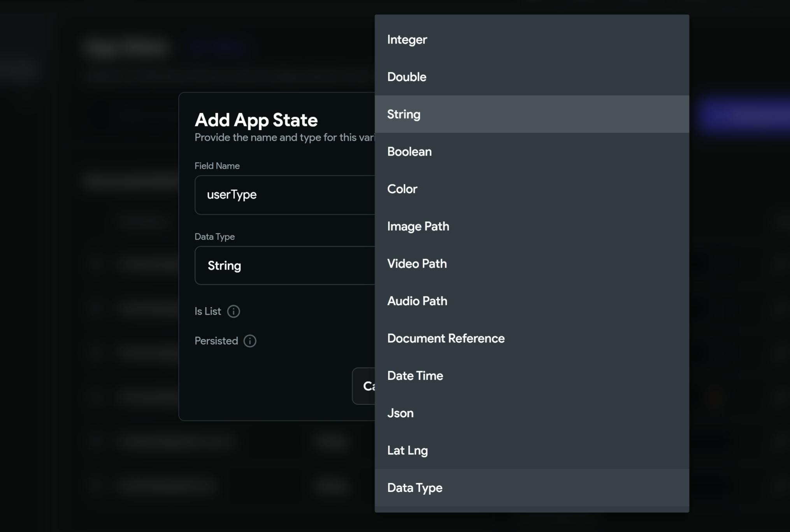
Task: Click the Is List info icon
Action: [x=233, y=311]
